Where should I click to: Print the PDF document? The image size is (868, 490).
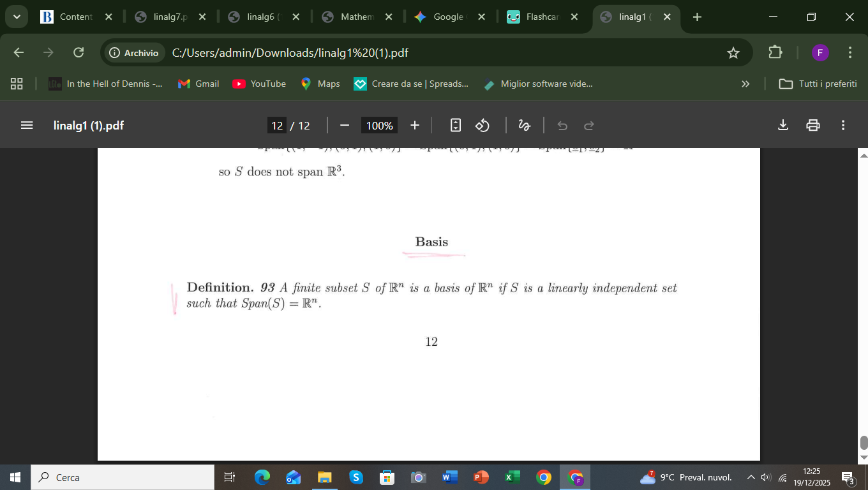(x=813, y=125)
